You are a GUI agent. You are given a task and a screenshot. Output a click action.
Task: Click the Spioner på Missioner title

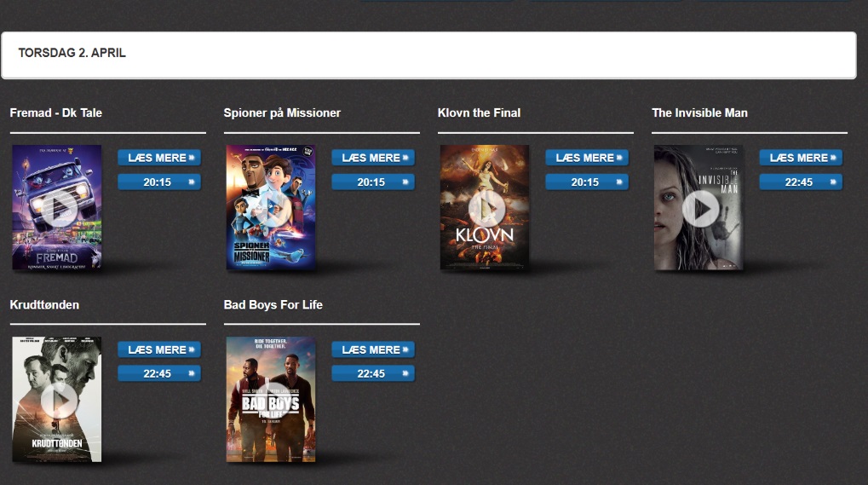(282, 113)
